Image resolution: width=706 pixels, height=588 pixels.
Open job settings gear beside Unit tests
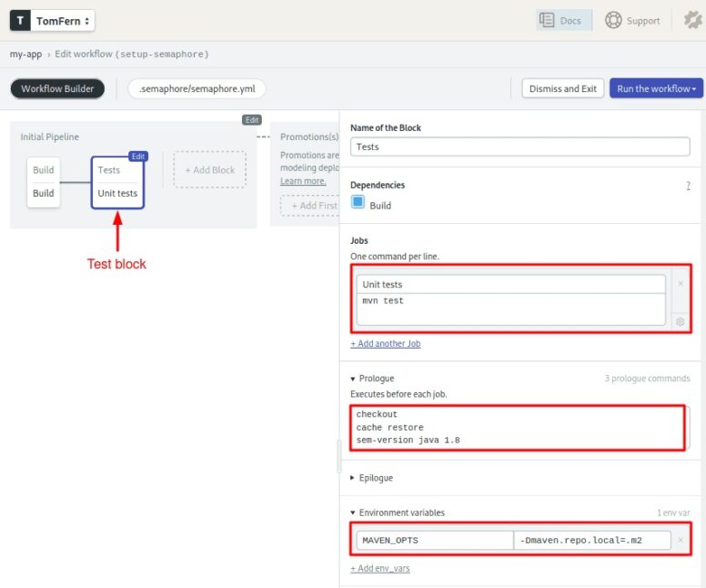click(680, 321)
